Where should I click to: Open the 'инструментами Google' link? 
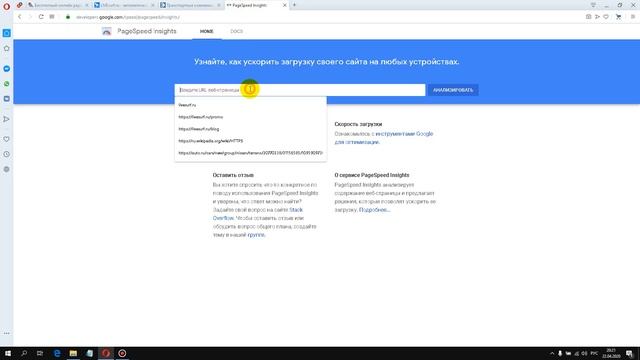(x=404, y=134)
